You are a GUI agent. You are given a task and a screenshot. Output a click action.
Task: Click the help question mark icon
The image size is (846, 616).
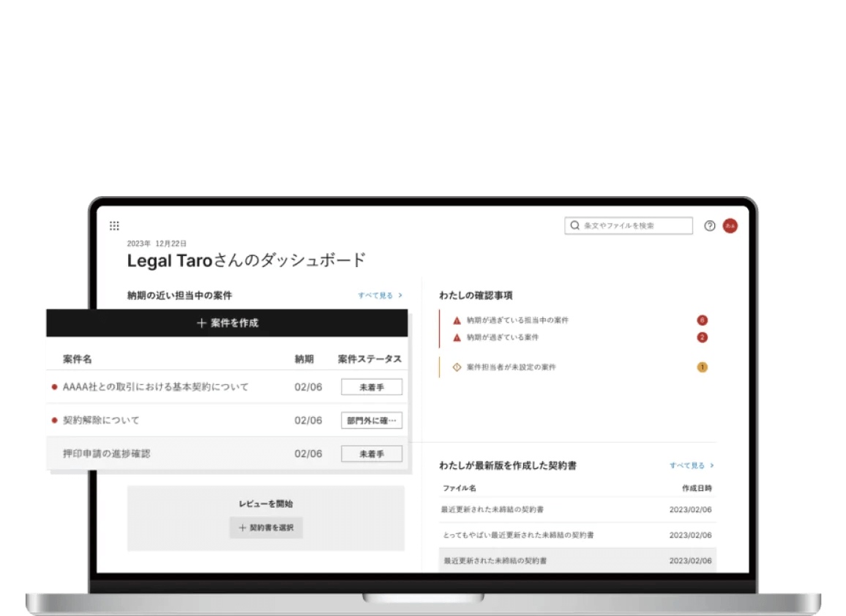(709, 226)
